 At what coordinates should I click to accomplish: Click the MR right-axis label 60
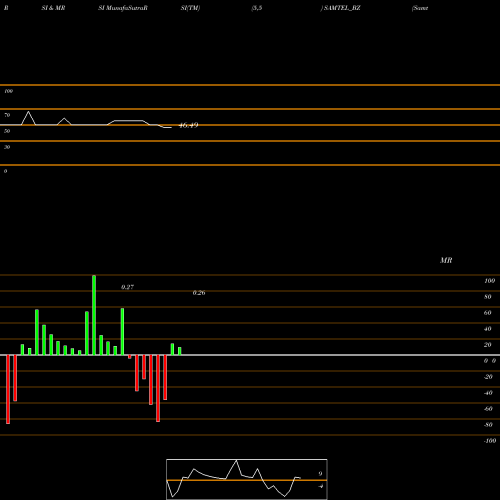click(488, 313)
